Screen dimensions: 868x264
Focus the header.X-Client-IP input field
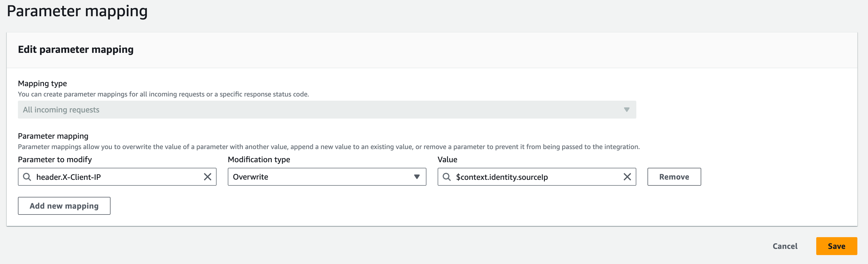click(x=114, y=177)
